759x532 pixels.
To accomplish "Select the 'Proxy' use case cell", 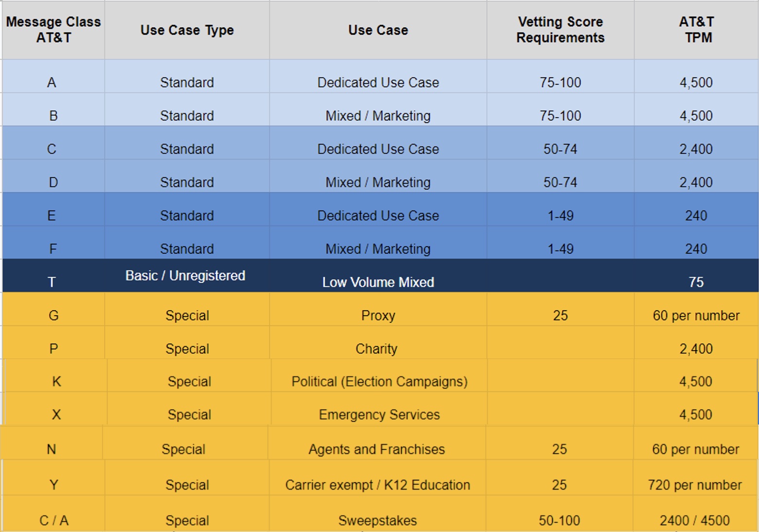I will [378, 316].
